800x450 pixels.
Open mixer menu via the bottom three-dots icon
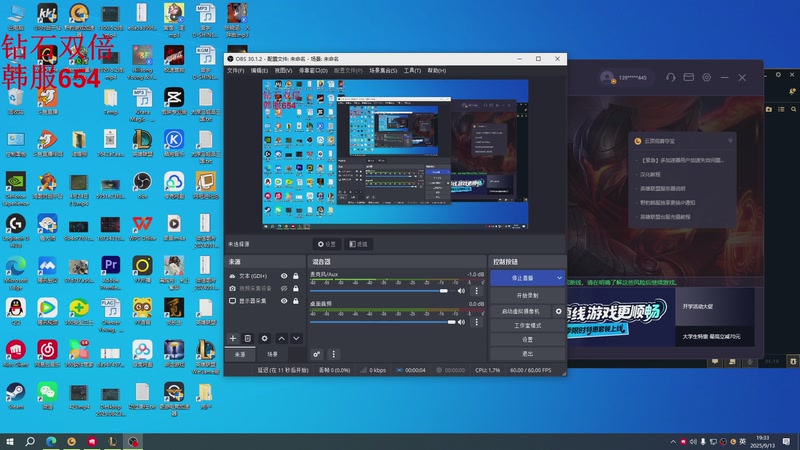click(334, 354)
